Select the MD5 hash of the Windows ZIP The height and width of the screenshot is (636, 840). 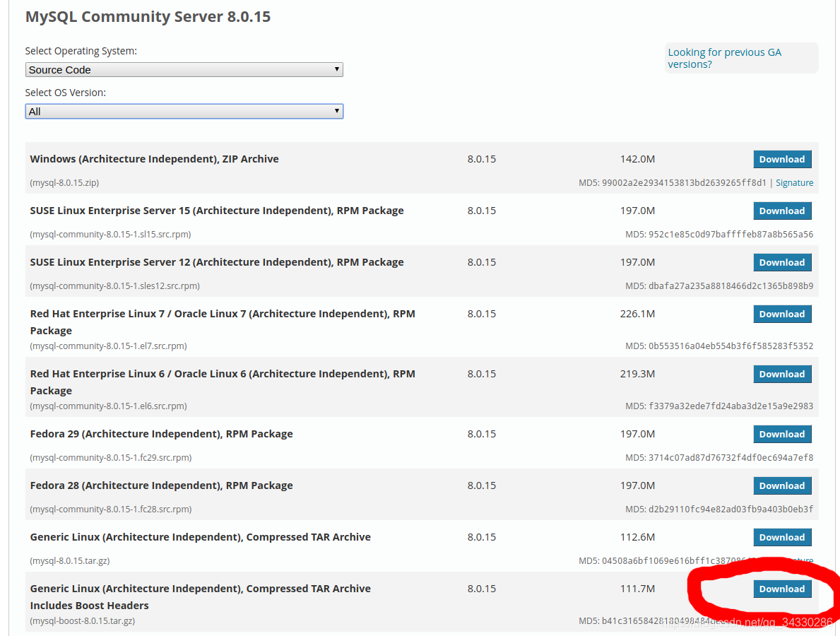684,183
